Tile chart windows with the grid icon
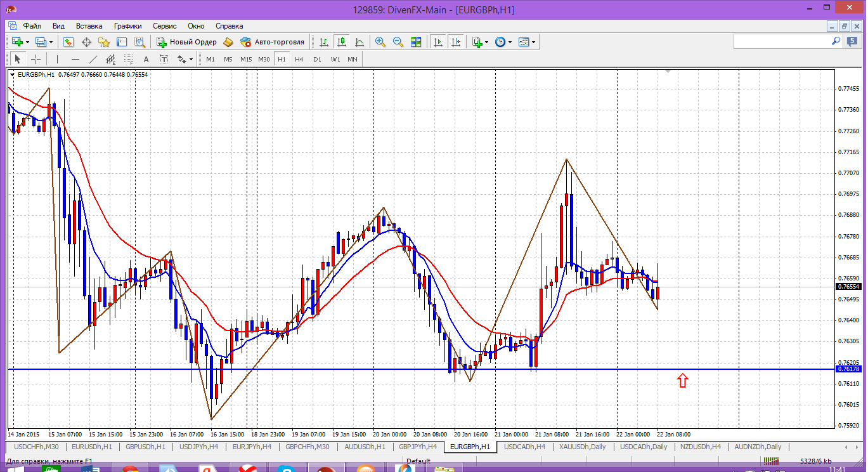Image resolution: width=868 pixels, height=472 pixels. pos(416,42)
